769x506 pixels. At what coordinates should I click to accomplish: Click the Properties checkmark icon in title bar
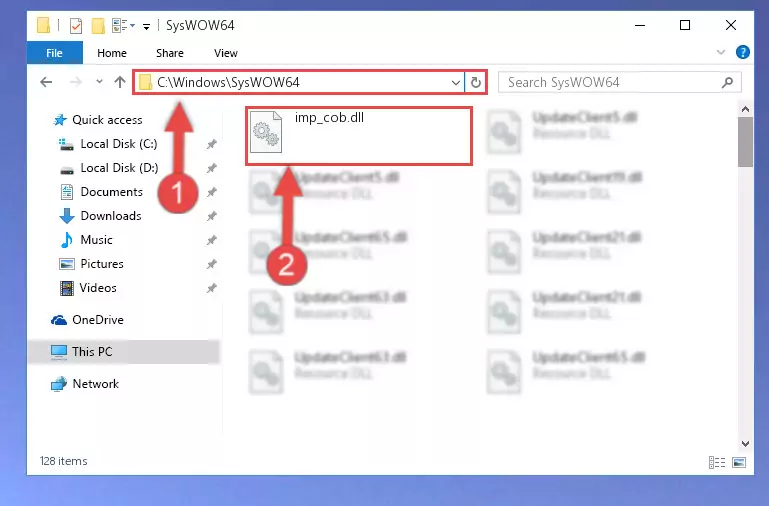click(x=76, y=25)
